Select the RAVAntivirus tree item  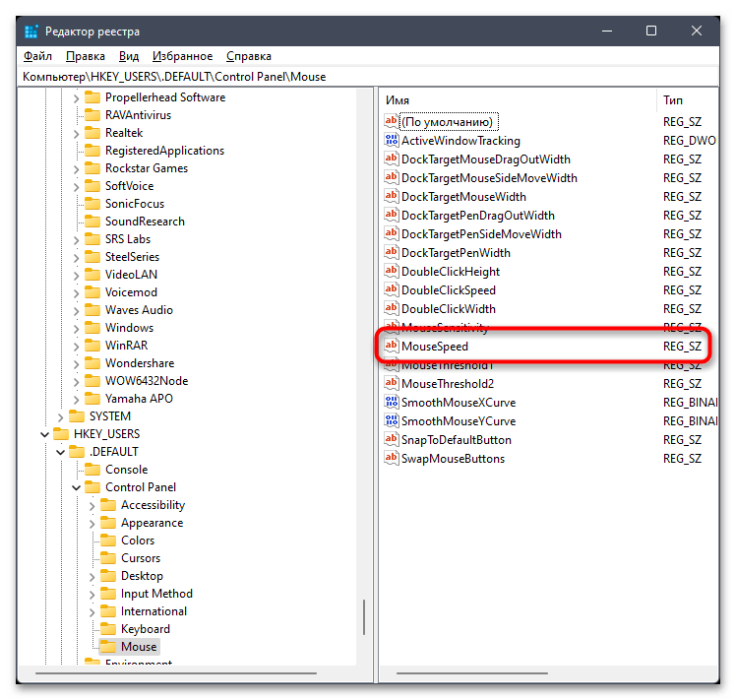[138, 115]
